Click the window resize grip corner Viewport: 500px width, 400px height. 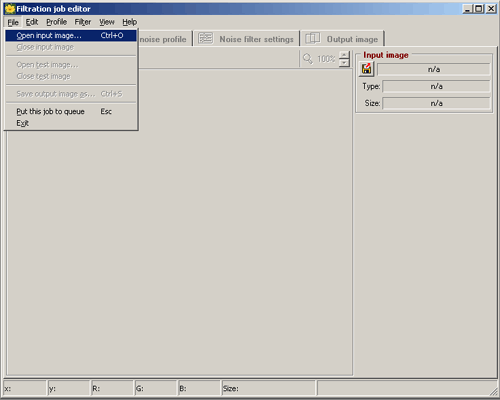[493, 392]
